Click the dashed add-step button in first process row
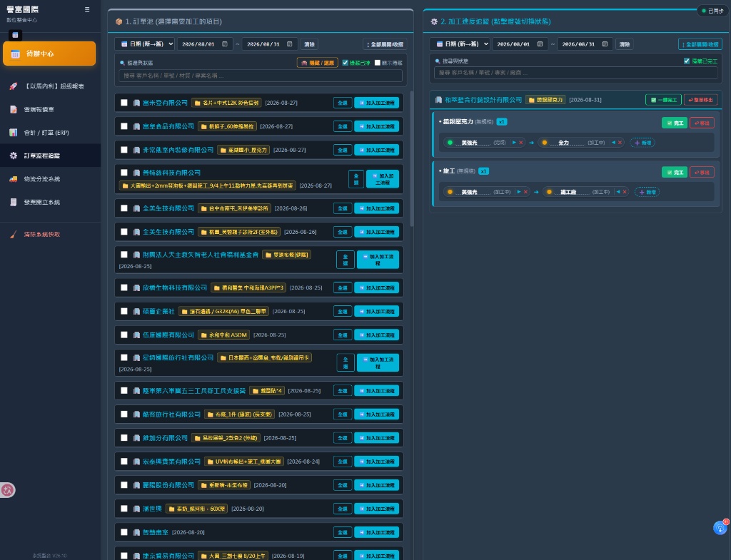 coord(642,143)
